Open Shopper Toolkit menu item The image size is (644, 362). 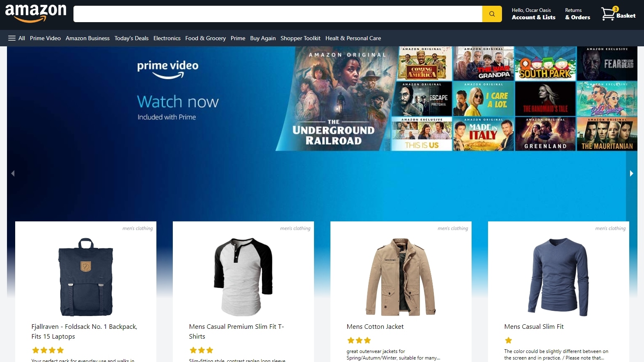[300, 38]
